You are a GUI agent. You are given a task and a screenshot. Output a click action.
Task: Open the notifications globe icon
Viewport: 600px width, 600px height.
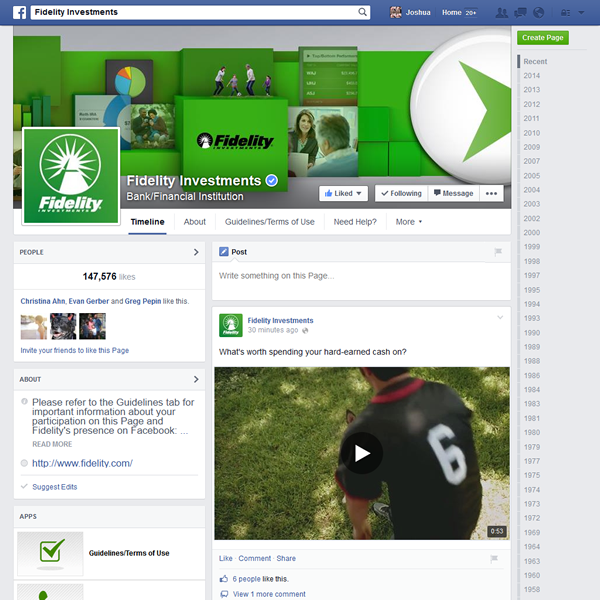[539, 12]
